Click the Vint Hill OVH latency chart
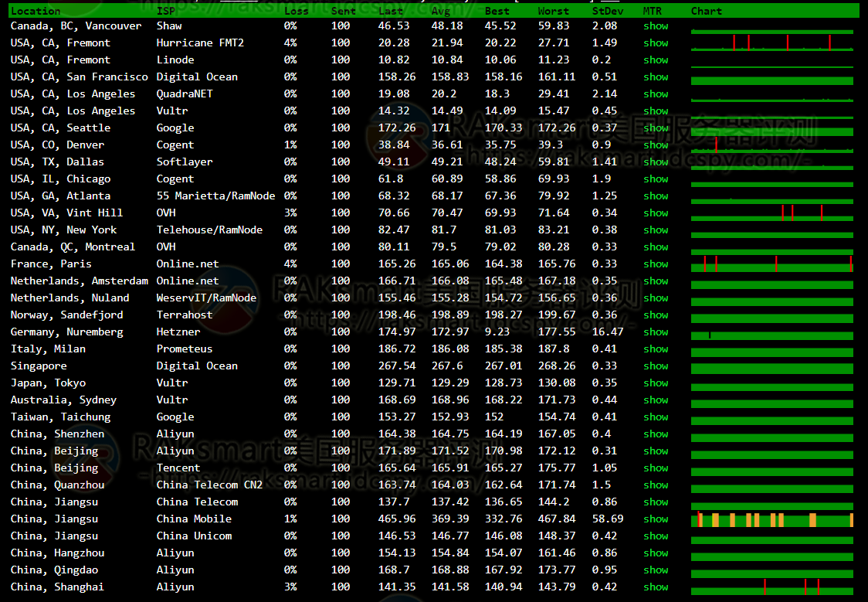Screen dimensions: 868x602 pos(771,213)
